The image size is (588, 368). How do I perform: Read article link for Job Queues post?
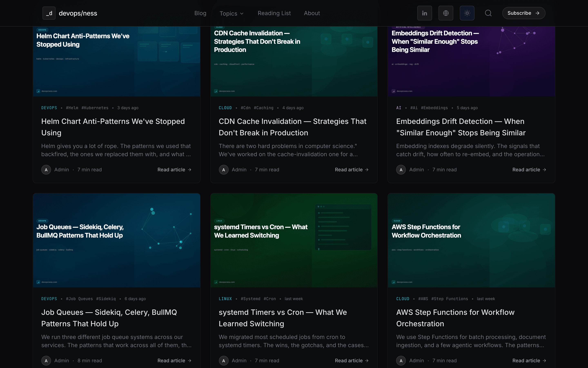click(174, 361)
